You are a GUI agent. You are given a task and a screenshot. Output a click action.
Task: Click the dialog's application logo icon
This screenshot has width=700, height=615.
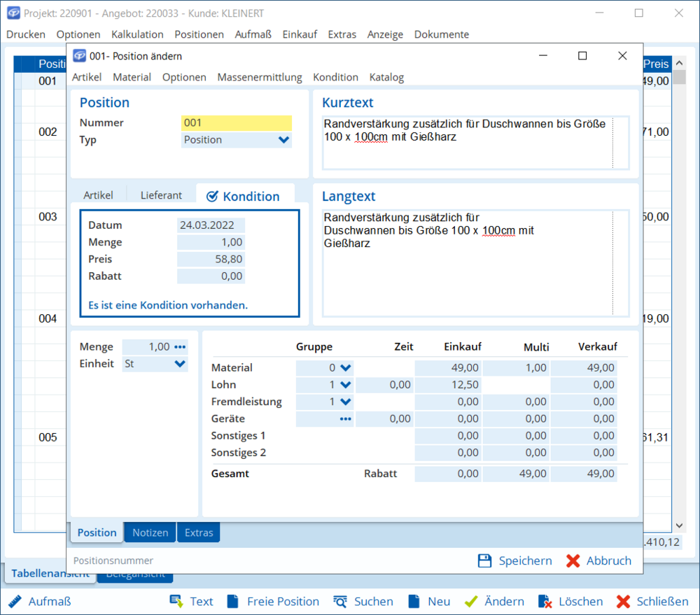(x=80, y=56)
